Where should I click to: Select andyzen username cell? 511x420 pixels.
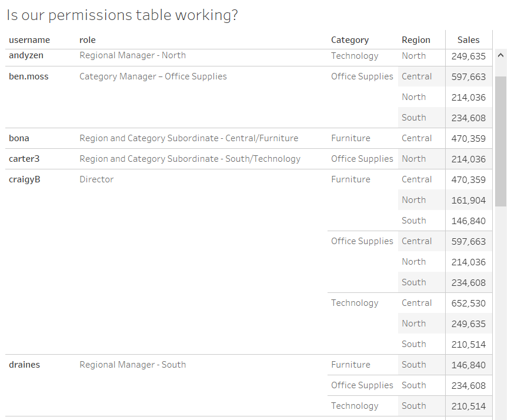pyautogui.click(x=26, y=55)
